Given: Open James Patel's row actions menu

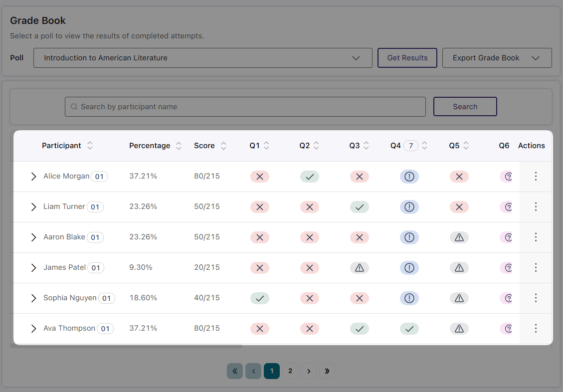Looking at the screenshot, I should pos(536,268).
